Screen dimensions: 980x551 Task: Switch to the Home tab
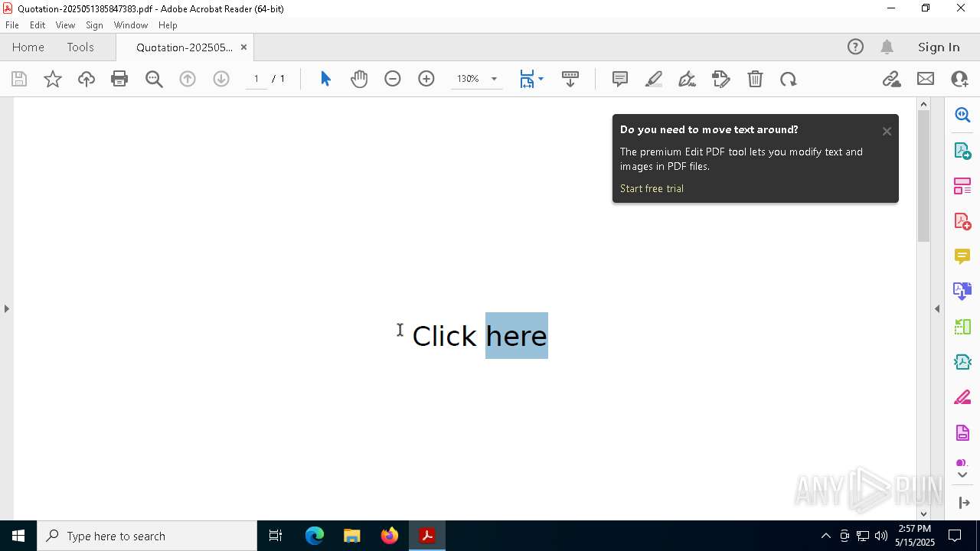pyautogui.click(x=28, y=47)
